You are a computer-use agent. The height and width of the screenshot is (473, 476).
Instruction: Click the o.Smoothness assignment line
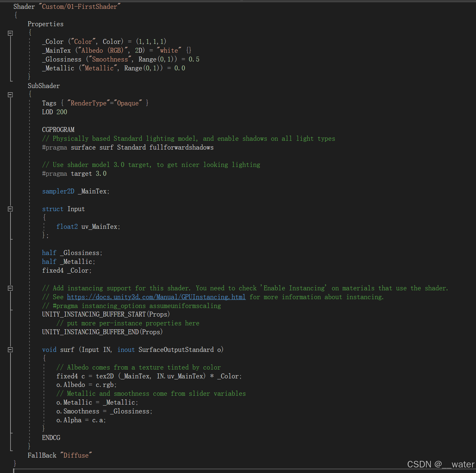point(104,411)
